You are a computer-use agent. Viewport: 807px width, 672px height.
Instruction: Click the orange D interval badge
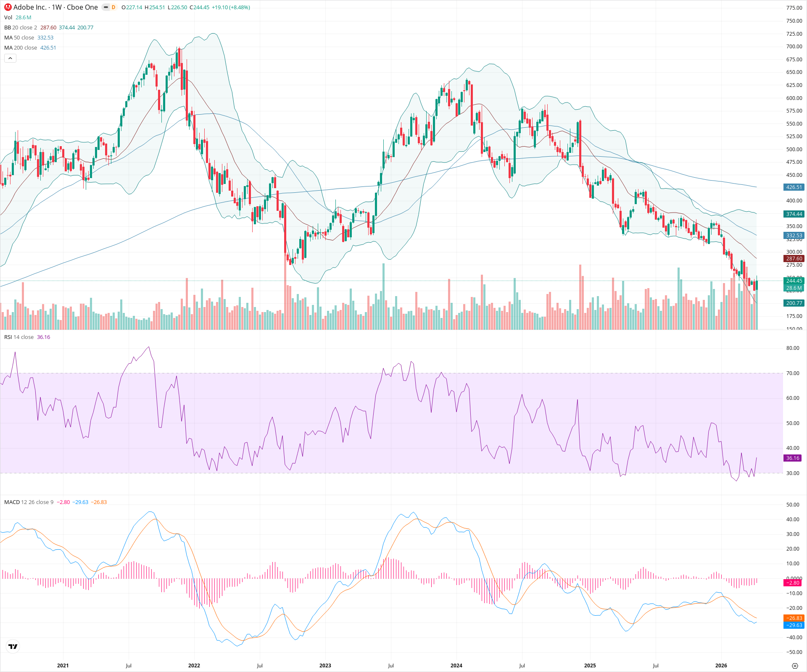pos(113,7)
